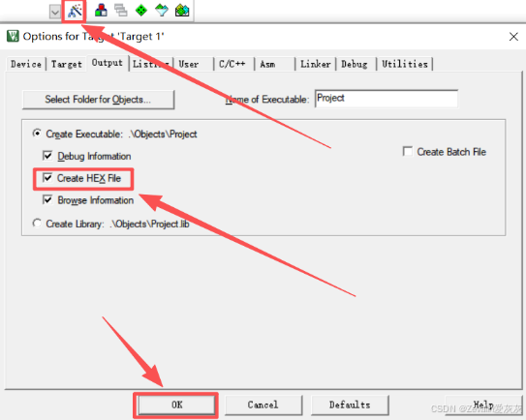Go to the Linker tab

pos(316,64)
